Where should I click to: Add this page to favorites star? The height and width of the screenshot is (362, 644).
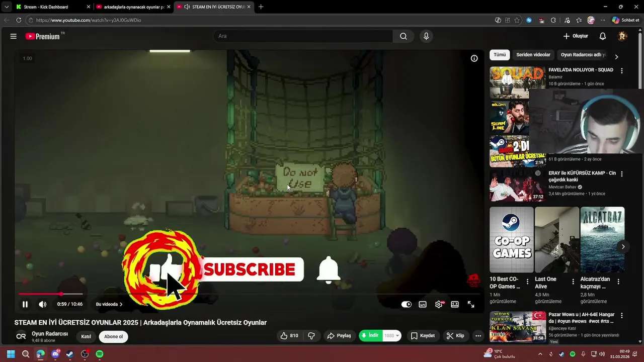517,20
